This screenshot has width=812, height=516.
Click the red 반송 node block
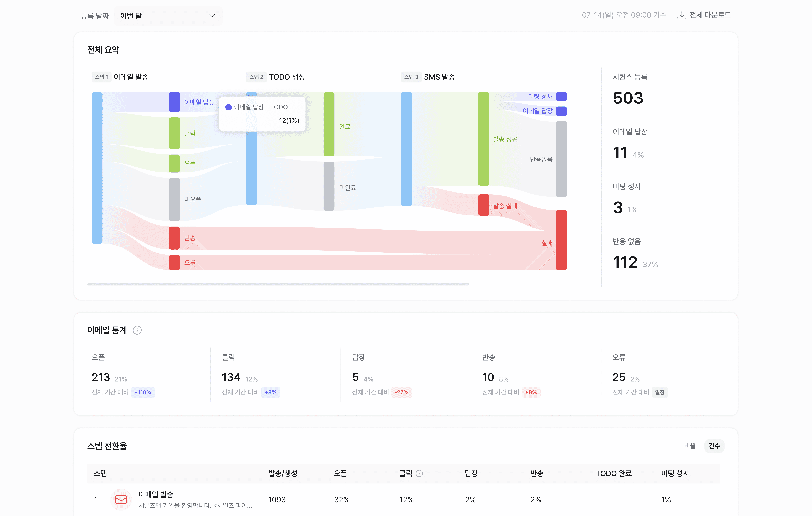point(174,238)
